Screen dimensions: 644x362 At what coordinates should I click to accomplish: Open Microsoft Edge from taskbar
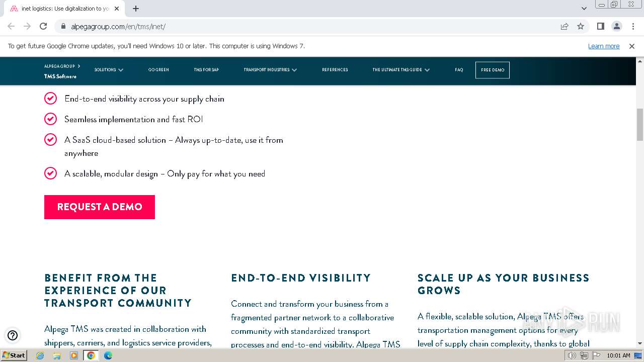108,355
